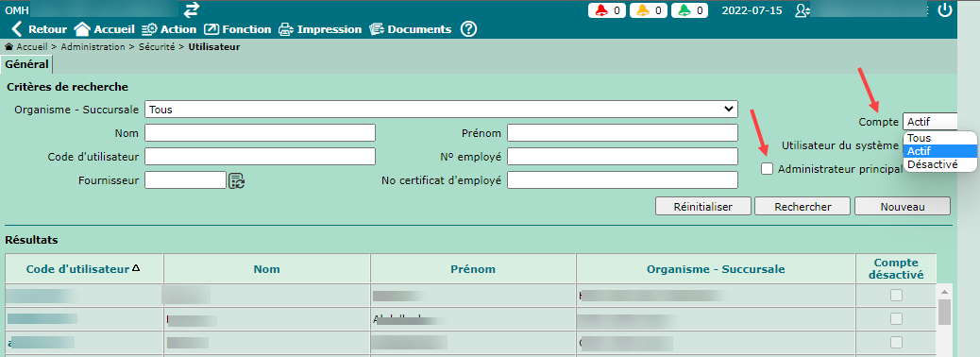The height and width of the screenshot is (357, 980).
Task: Click the user profile icon
Action: [802, 10]
